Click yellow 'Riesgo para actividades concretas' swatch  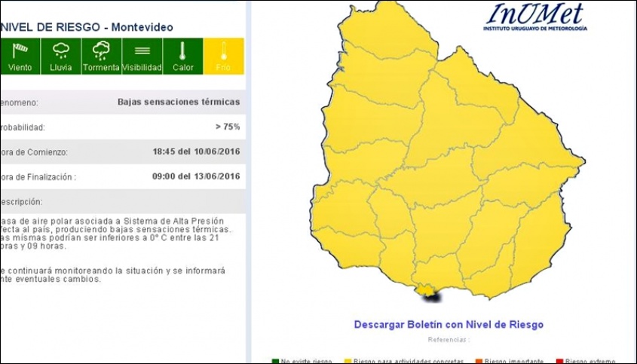(348, 361)
